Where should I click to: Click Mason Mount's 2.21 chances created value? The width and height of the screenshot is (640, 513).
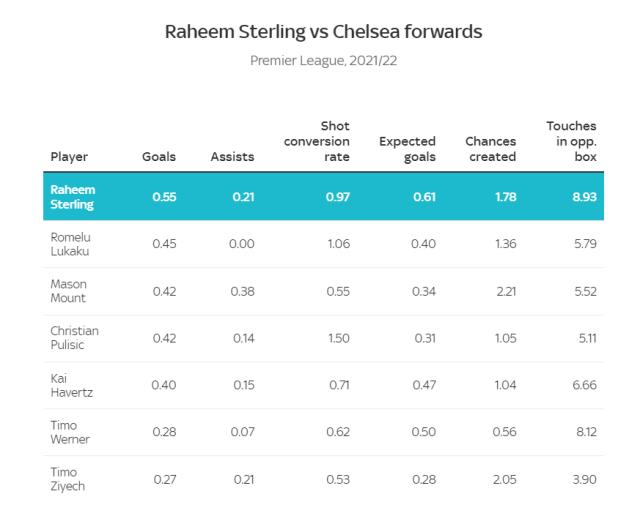coord(503,291)
